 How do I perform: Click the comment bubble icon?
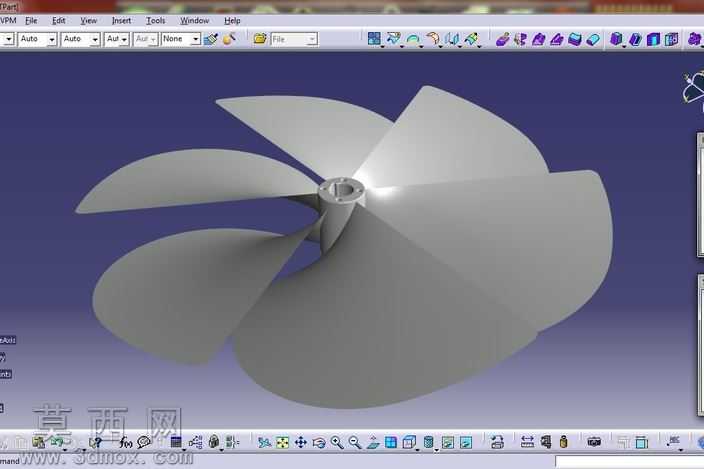coord(144,443)
